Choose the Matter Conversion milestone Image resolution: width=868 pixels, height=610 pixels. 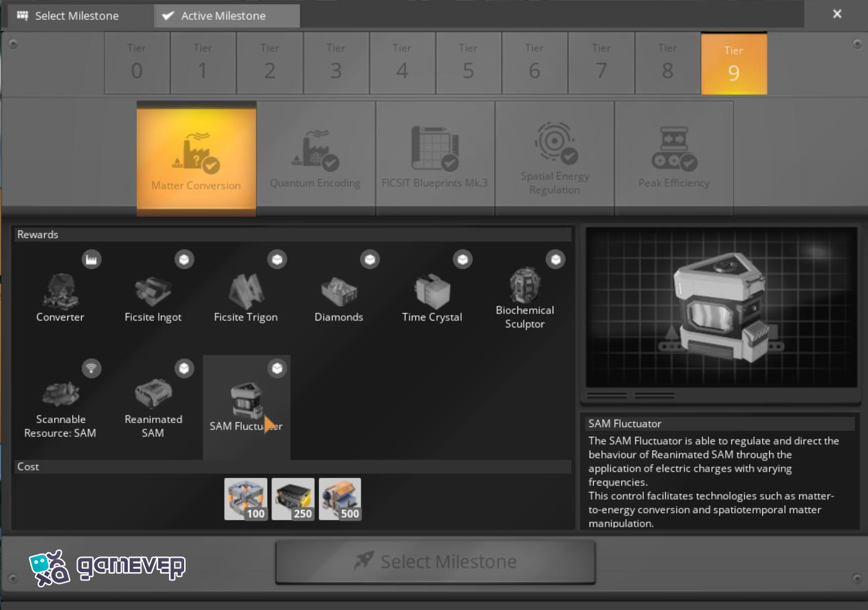click(197, 158)
